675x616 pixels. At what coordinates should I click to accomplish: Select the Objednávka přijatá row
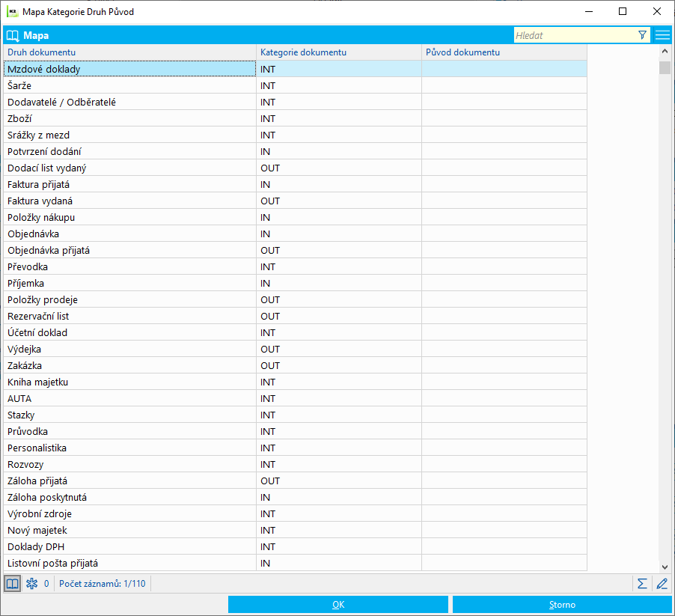point(296,250)
